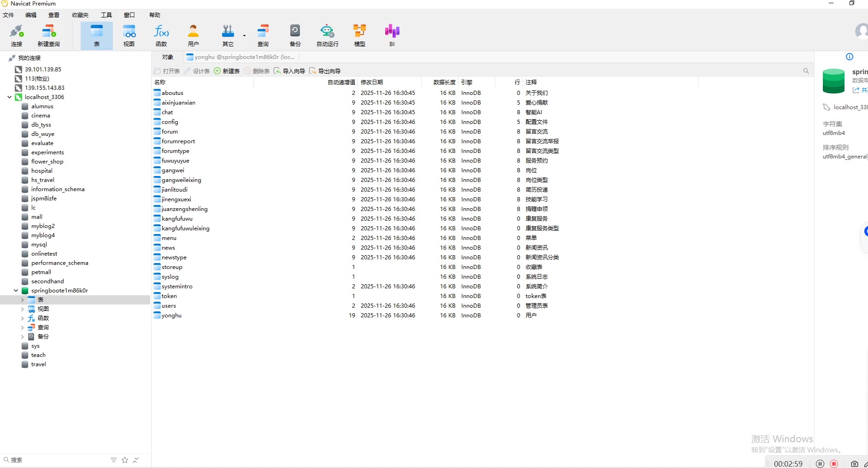Click the search magnifier in object list toolbar

(806, 71)
